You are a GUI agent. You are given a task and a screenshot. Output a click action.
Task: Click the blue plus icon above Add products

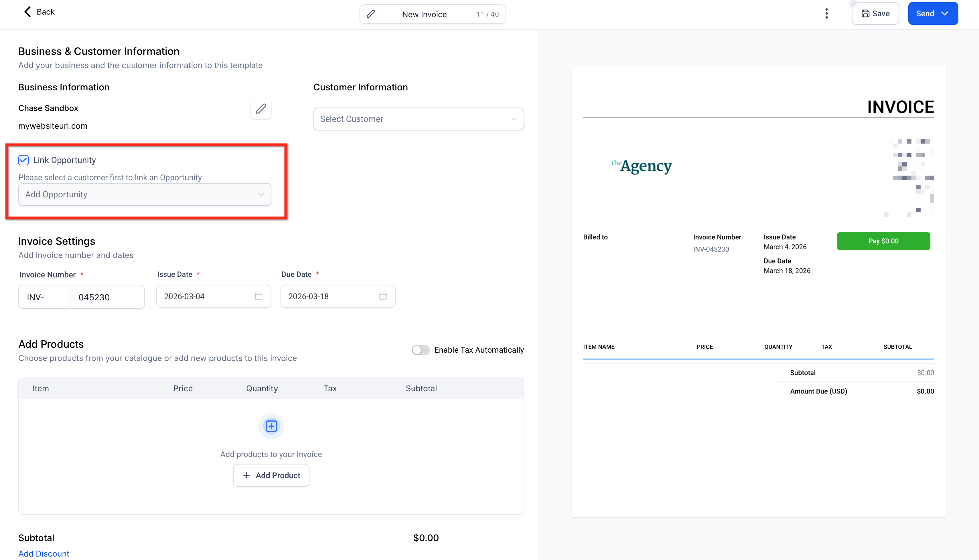(271, 426)
